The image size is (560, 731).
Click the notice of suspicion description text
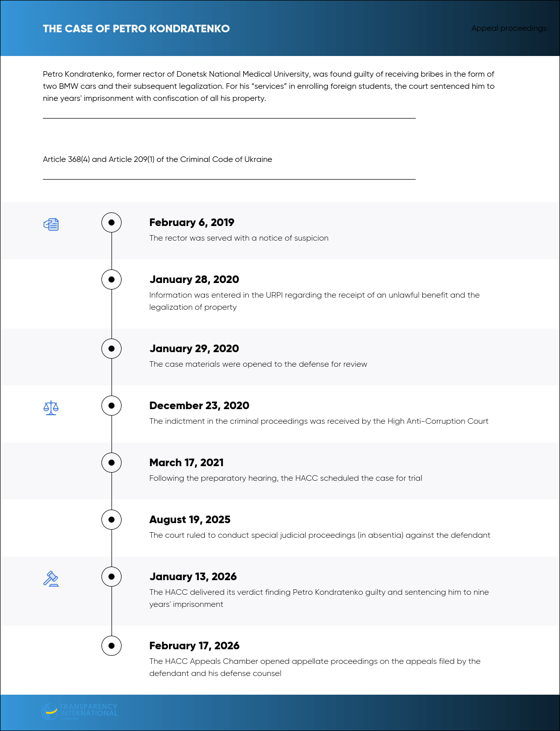[x=239, y=238]
